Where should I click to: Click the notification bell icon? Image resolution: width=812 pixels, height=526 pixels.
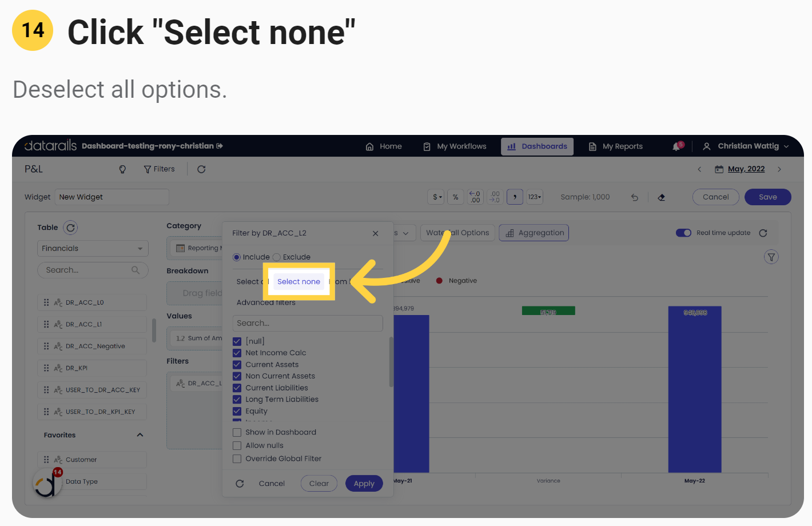(x=676, y=147)
